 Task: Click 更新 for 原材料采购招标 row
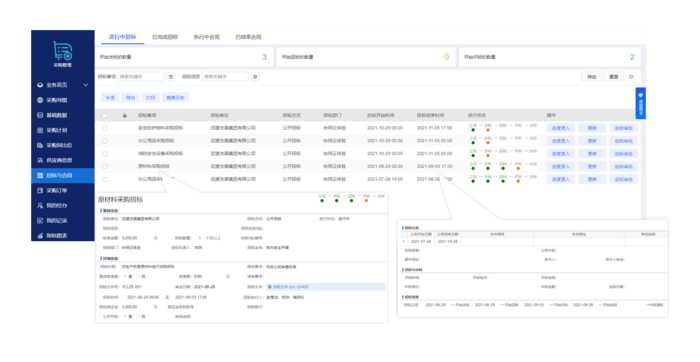click(x=592, y=166)
